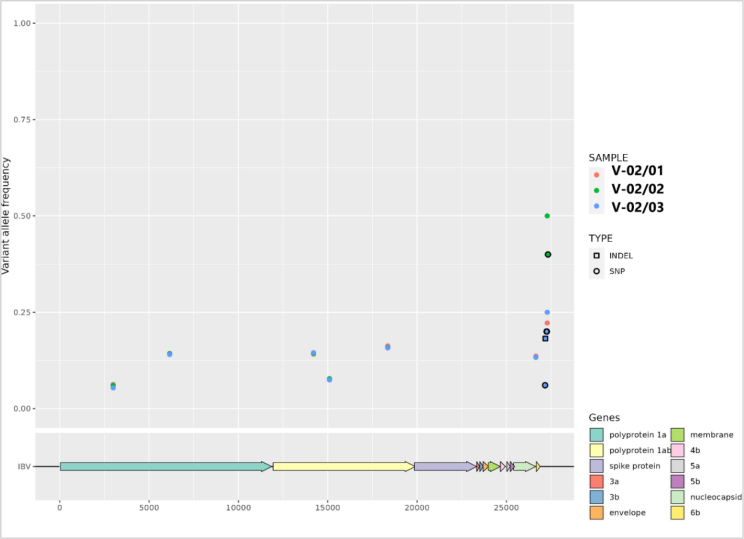The width and height of the screenshot is (744, 539).
Task: Click the green data point at 0.50 frequency
Action: coord(547,216)
